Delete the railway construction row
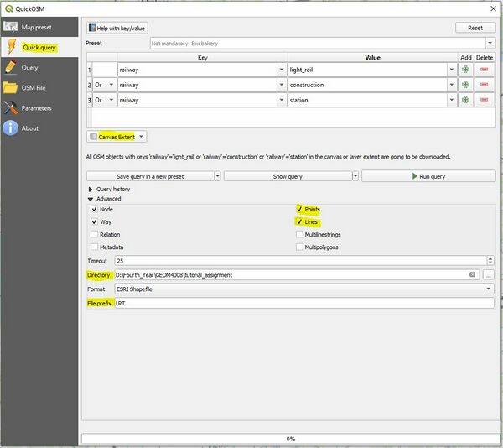 pyautogui.click(x=485, y=85)
